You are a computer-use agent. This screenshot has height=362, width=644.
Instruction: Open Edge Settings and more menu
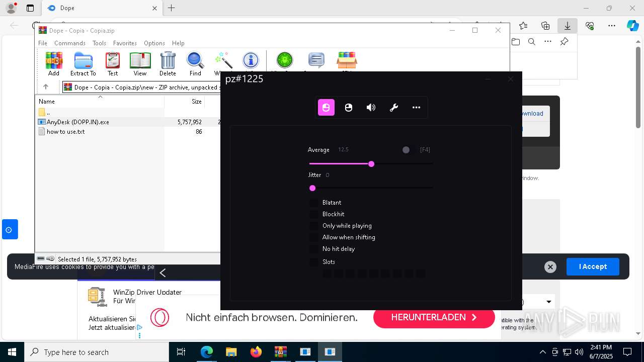[612, 26]
